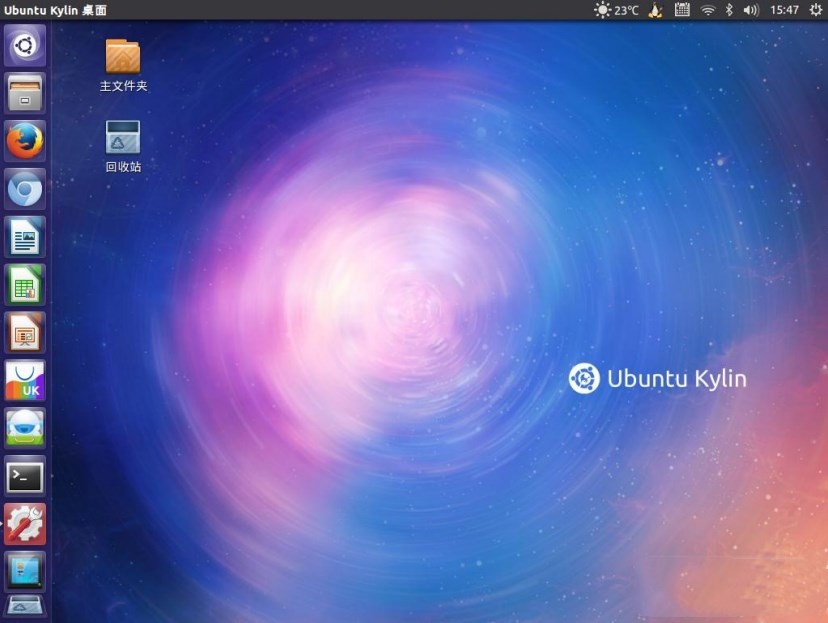Open the Kylin Assistant tool
The width and height of the screenshot is (828, 623).
[24, 428]
